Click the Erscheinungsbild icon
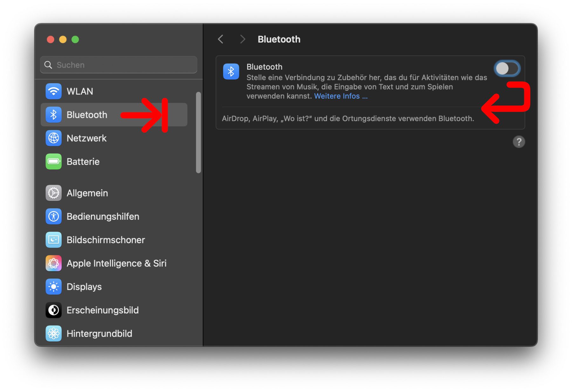Viewport: 572px width, 392px height. pos(53,310)
